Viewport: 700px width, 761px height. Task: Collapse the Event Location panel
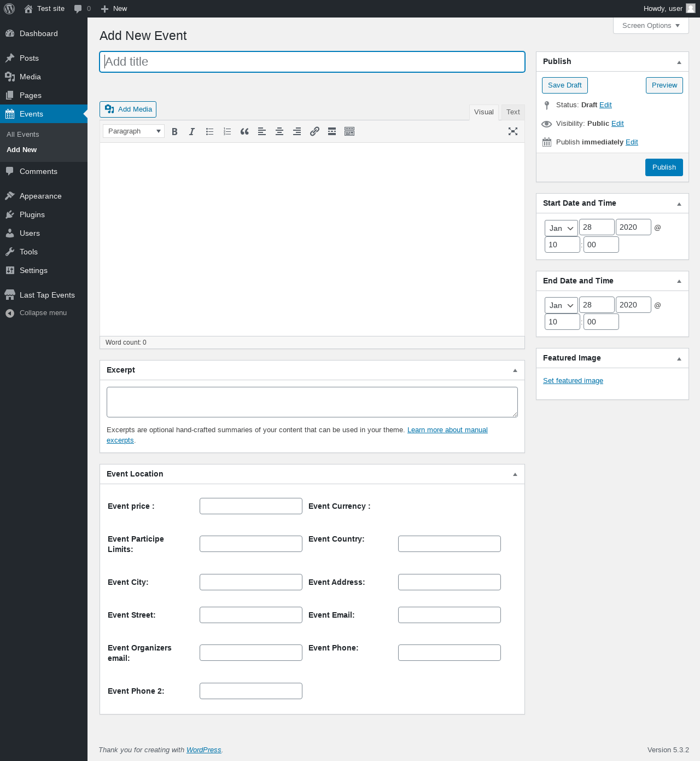515,474
